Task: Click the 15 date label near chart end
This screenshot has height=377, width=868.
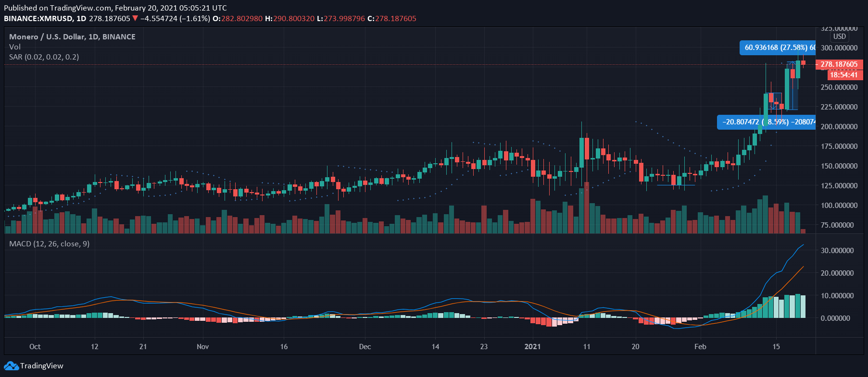Action: (x=776, y=347)
